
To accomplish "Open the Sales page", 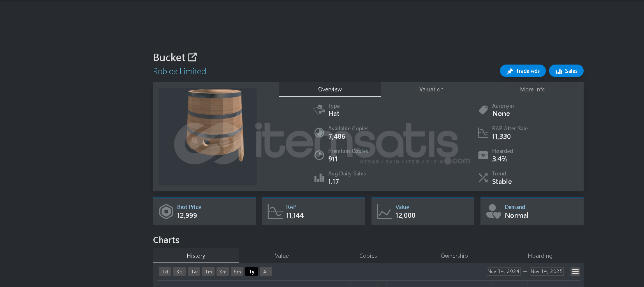I will pos(566,71).
